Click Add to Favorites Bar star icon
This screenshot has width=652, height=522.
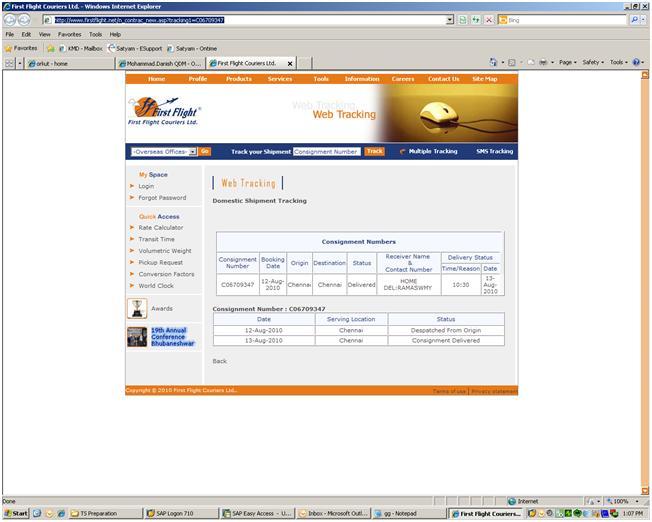[50, 49]
